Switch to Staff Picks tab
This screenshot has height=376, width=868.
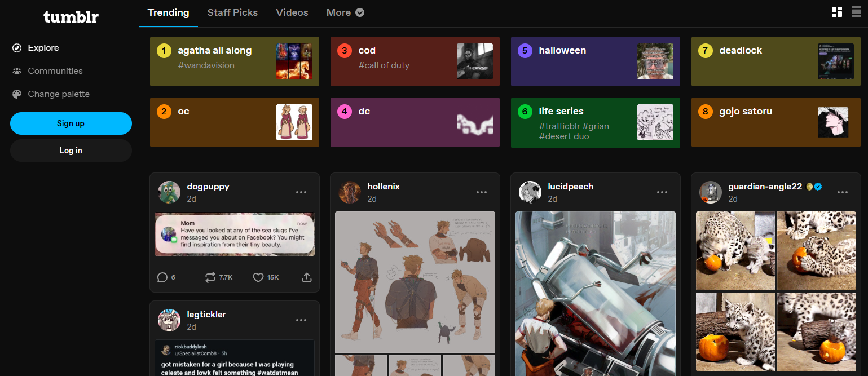232,12
